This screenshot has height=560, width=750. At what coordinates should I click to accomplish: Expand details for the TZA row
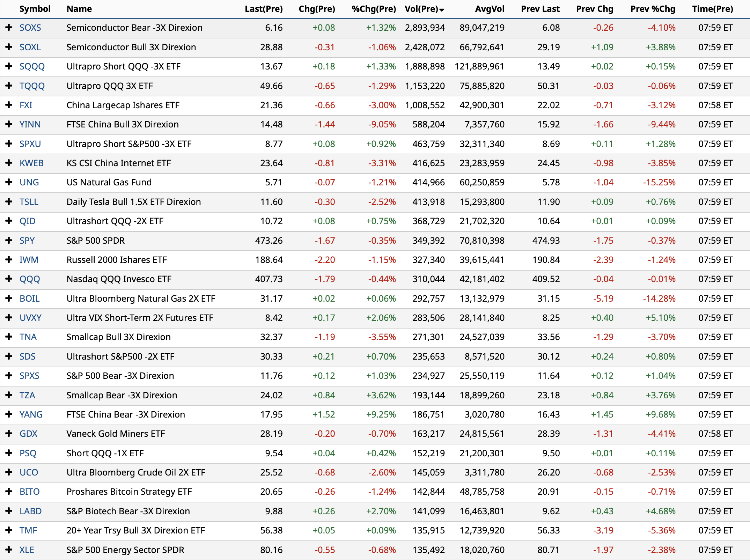click(x=9, y=395)
